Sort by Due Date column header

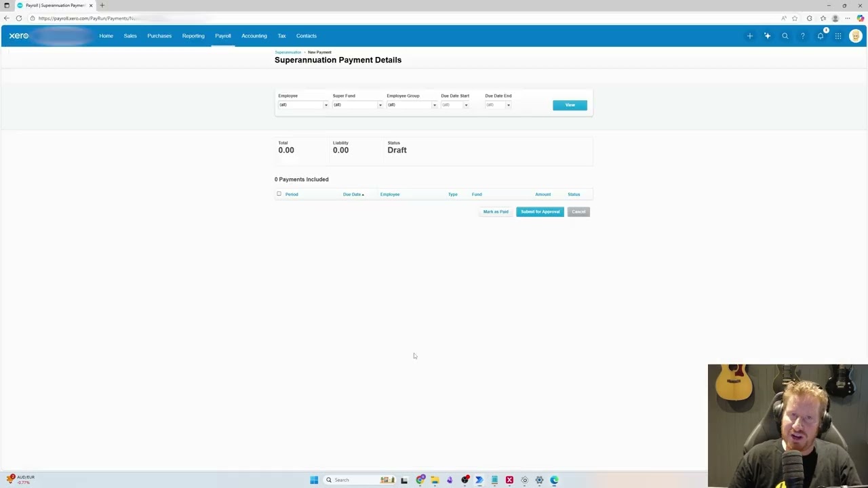click(353, 195)
